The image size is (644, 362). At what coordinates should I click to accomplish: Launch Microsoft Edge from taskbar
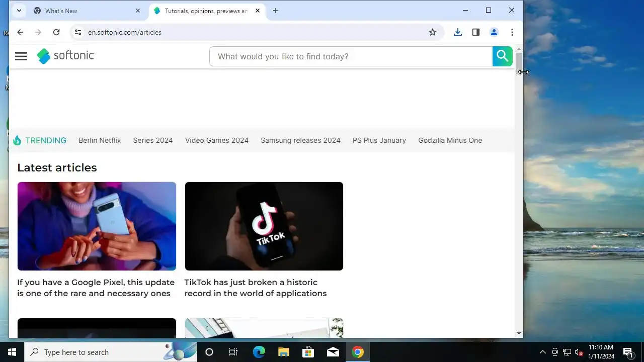click(259, 352)
